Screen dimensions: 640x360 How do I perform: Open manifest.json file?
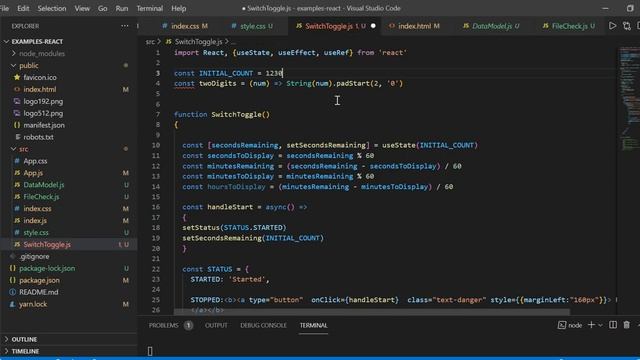[44, 125]
